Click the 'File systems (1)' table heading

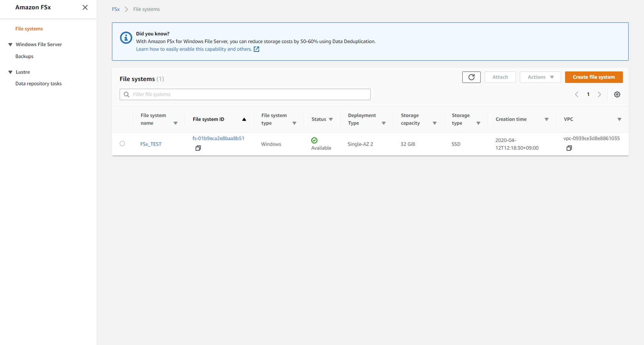pyautogui.click(x=142, y=79)
